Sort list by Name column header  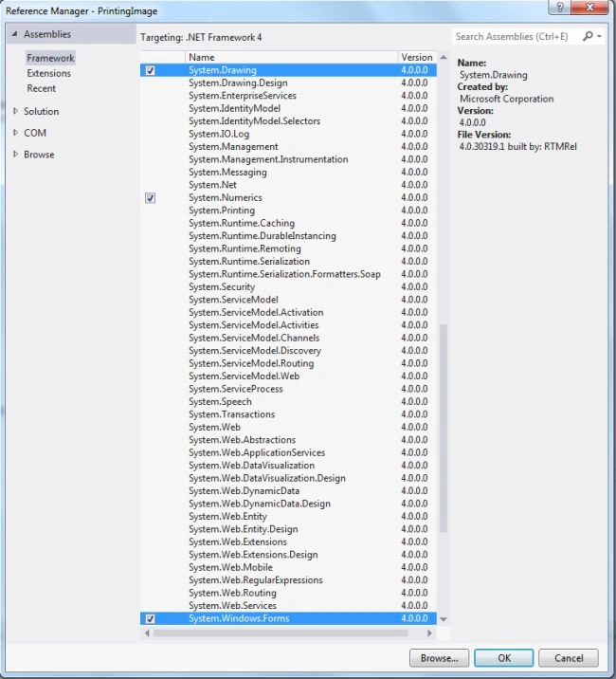291,57
